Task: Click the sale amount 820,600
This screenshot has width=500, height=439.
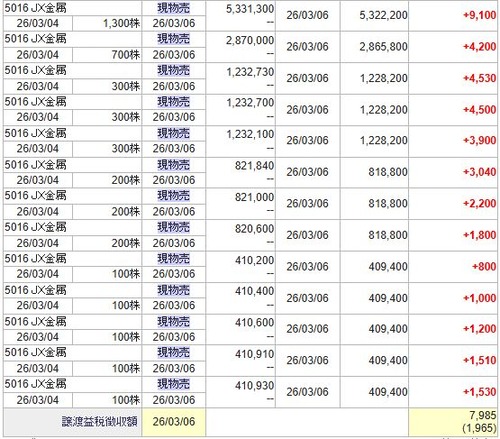Action: click(x=255, y=229)
